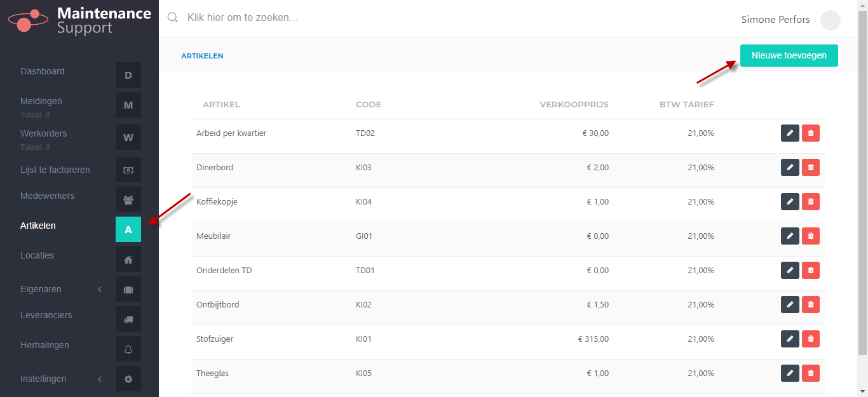Go to the Dashboard menu item
Screen dimensions: 868x397
tap(43, 71)
